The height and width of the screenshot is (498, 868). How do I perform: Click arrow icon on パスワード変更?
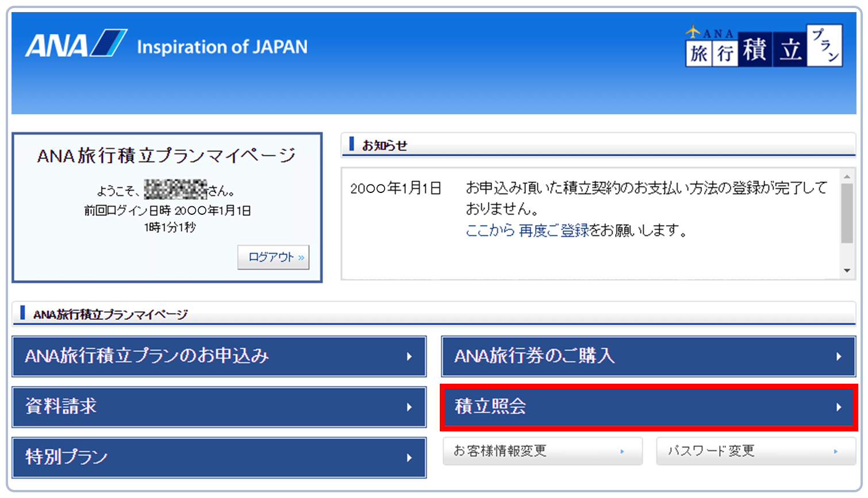pos(835,452)
